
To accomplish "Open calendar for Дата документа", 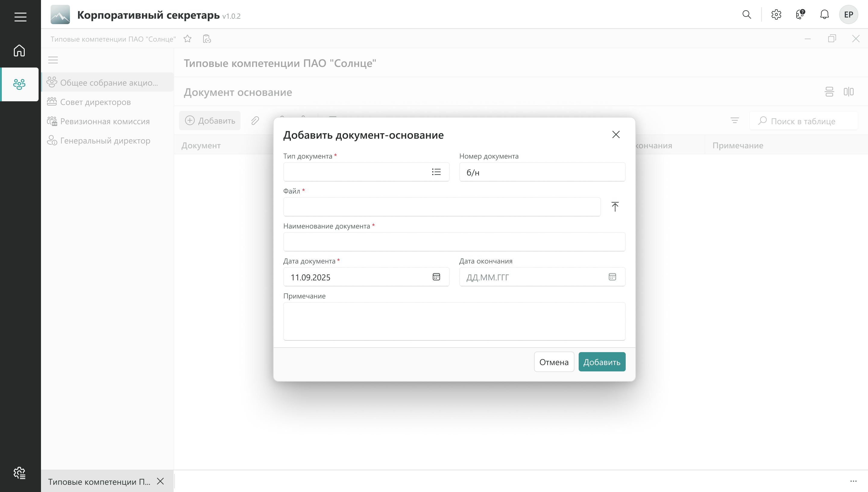I will [436, 277].
